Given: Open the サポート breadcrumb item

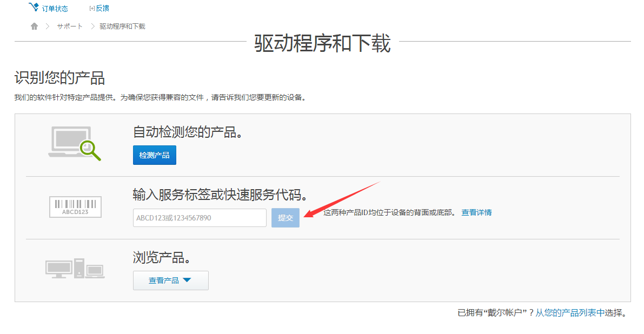Looking at the screenshot, I should coord(69,25).
